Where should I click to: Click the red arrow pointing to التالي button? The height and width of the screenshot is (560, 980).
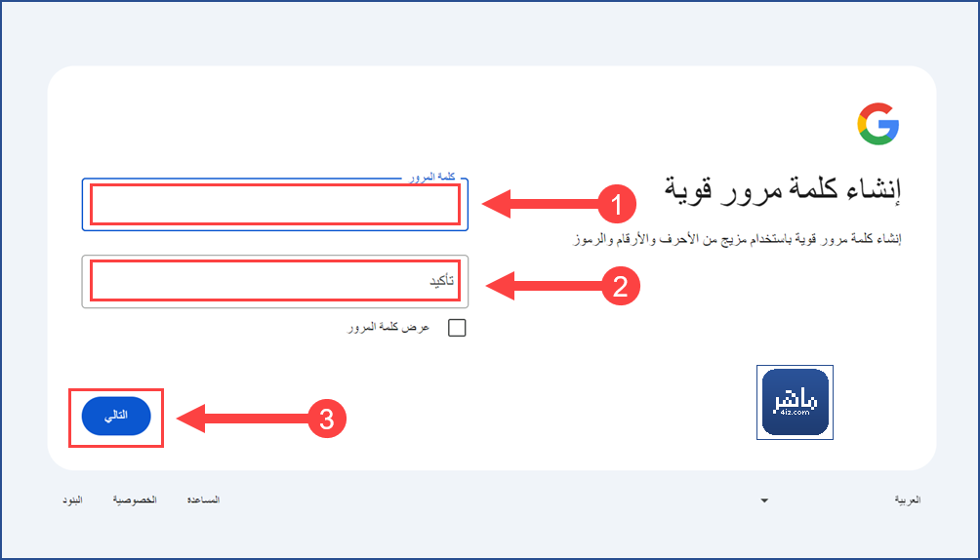(x=243, y=419)
